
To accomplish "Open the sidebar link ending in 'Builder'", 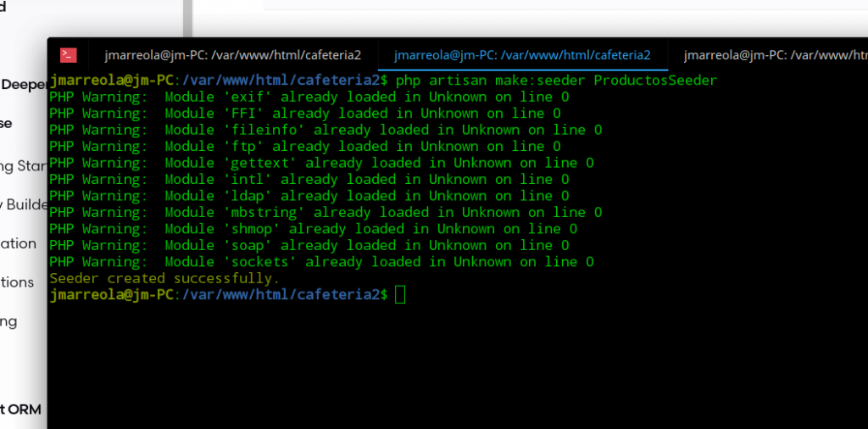I will point(20,204).
